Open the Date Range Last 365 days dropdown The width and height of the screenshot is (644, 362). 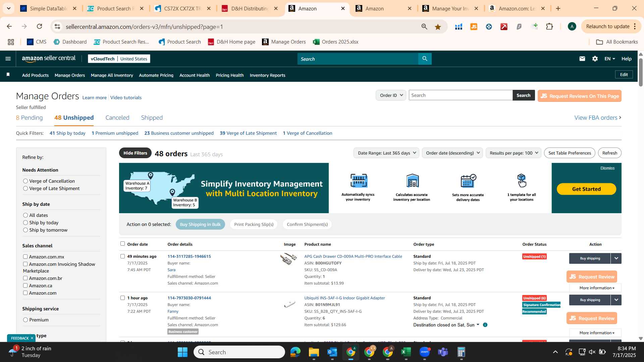click(386, 153)
